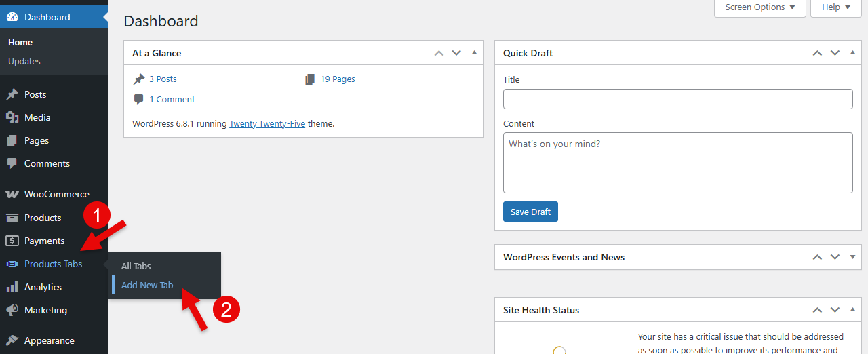Move WordPress Events and News widget up
The width and height of the screenshot is (868, 354).
pos(817,257)
